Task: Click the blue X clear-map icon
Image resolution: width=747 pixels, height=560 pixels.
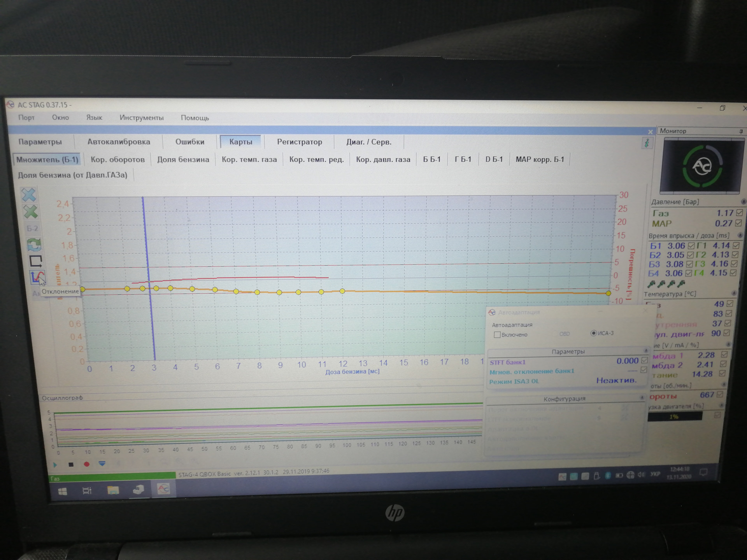Action: [x=29, y=195]
